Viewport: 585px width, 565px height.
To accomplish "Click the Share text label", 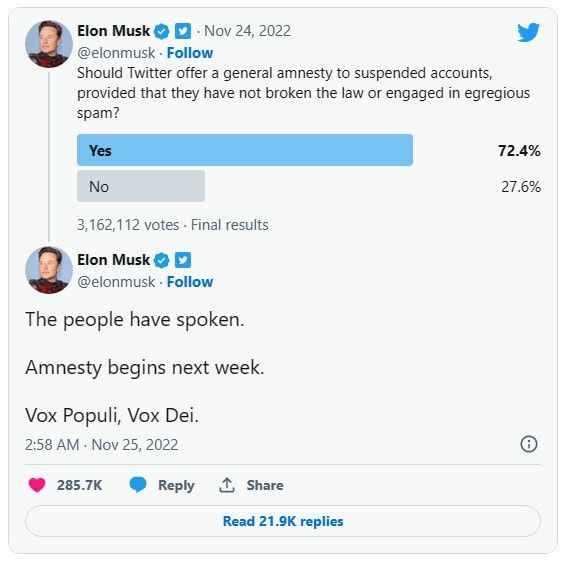I will (x=265, y=485).
